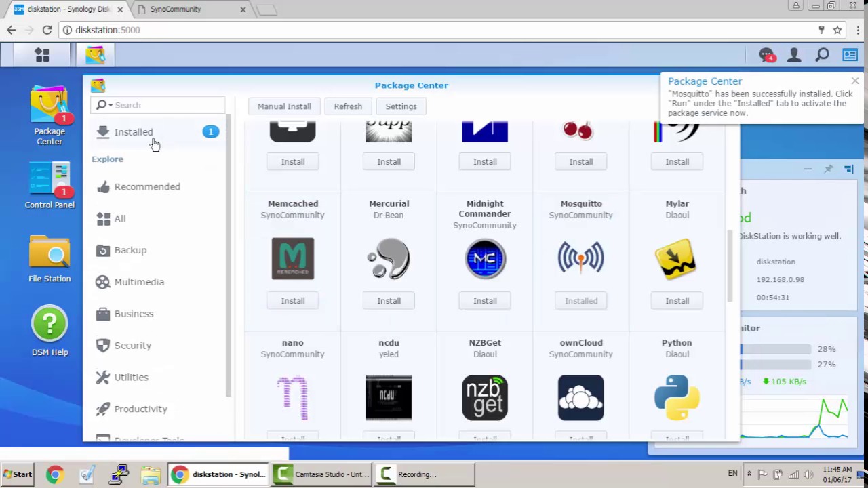Image resolution: width=868 pixels, height=488 pixels.
Task: Click the Mosquitto package title
Action: coord(581,203)
